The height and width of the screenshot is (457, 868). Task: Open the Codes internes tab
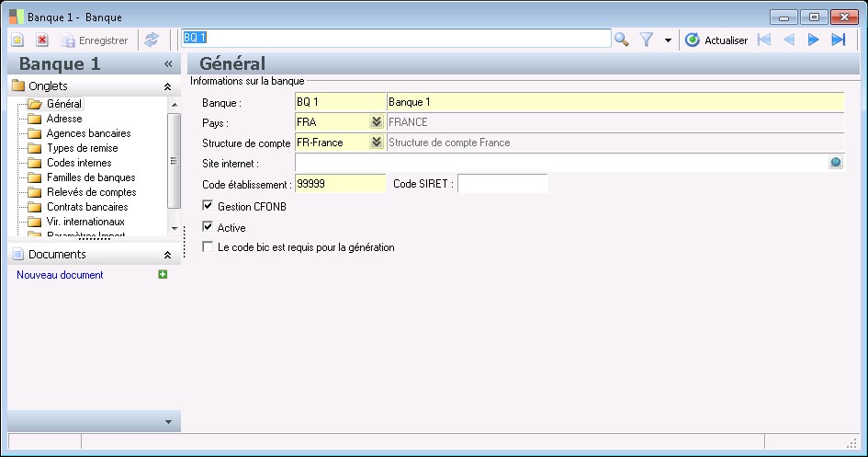coord(79,163)
